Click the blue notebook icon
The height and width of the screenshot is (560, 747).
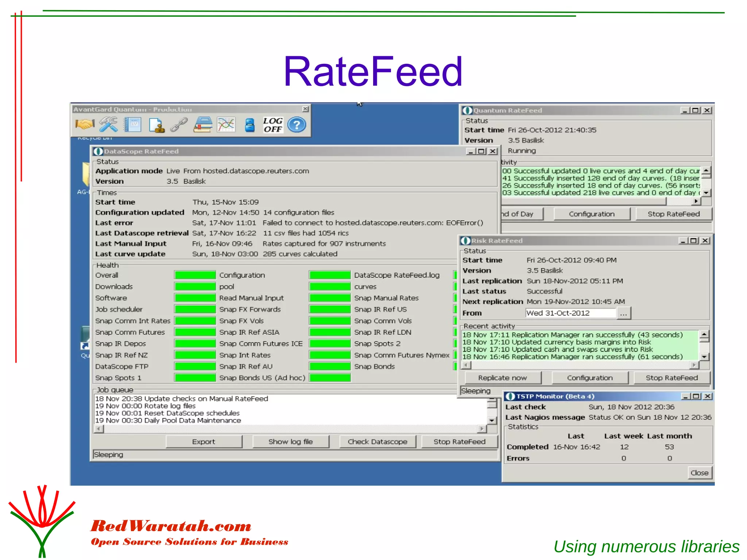[x=132, y=125]
